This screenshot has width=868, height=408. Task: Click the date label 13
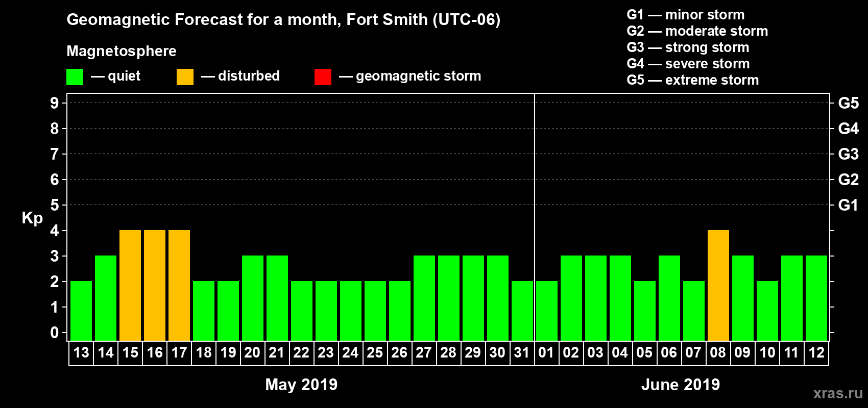tap(81, 353)
